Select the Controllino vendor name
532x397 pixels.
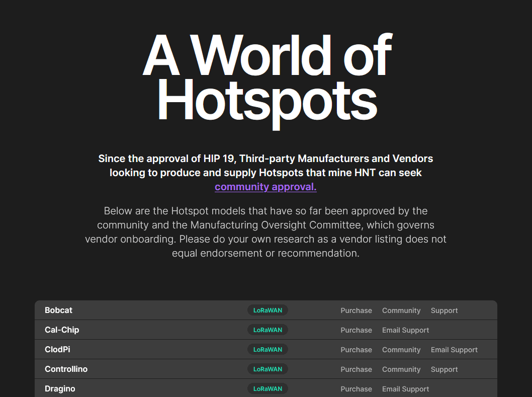coord(66,369)
